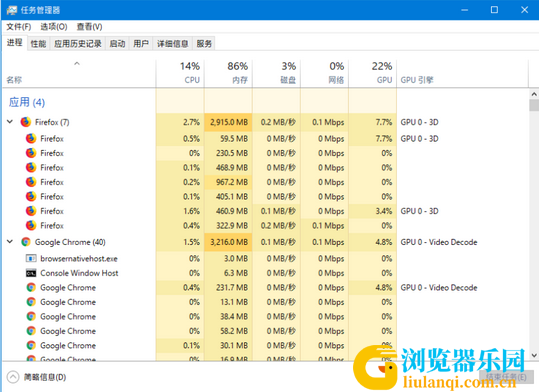The width and height of the screenshot is (539, 392).
Task: Collapse the Firefox (7) process group
Action: (10, 122)
